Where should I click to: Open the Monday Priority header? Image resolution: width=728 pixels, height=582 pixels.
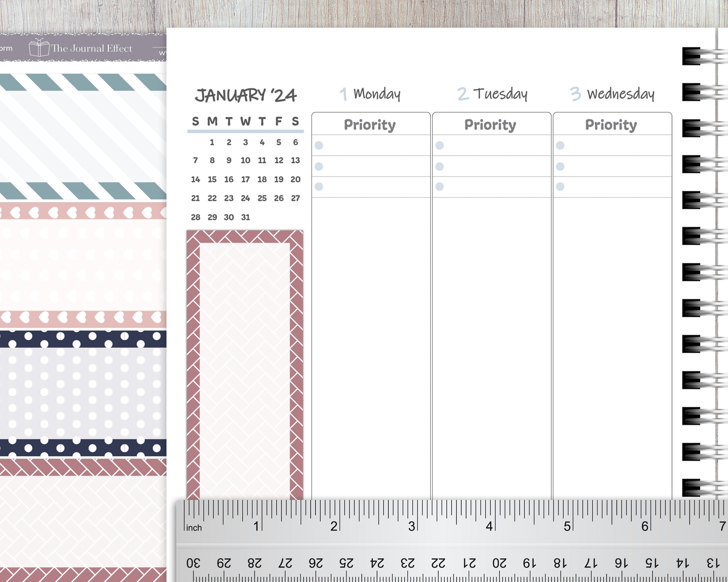click(x=370, y=124)
